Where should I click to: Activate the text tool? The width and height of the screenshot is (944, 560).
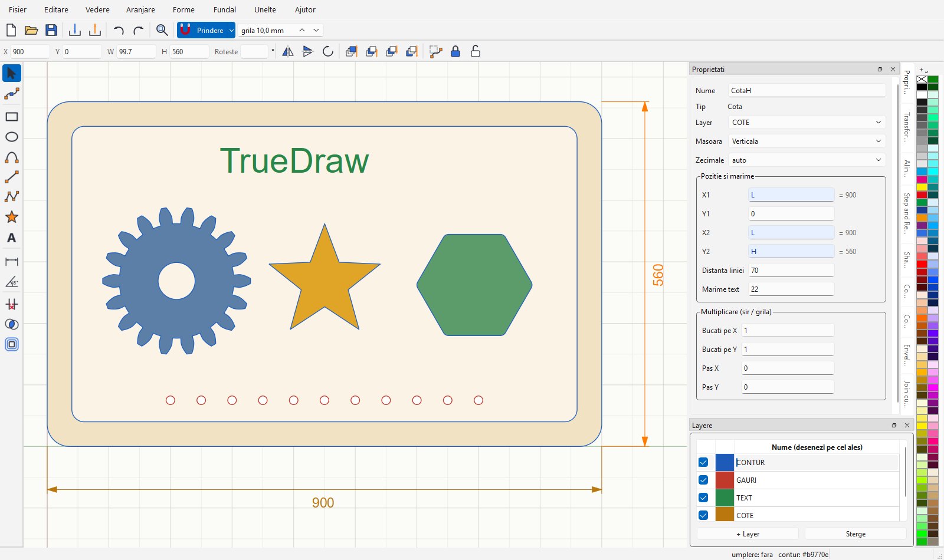(12, 238)
